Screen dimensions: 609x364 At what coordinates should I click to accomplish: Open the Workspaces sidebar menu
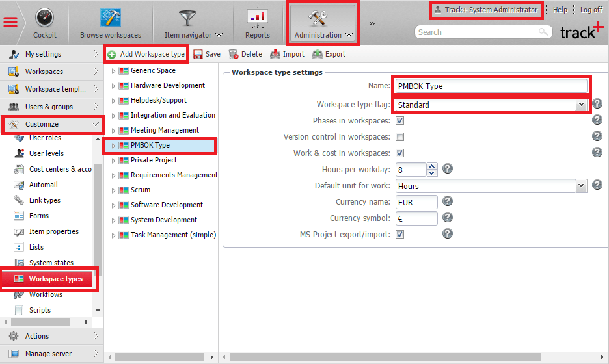[52, 71]
